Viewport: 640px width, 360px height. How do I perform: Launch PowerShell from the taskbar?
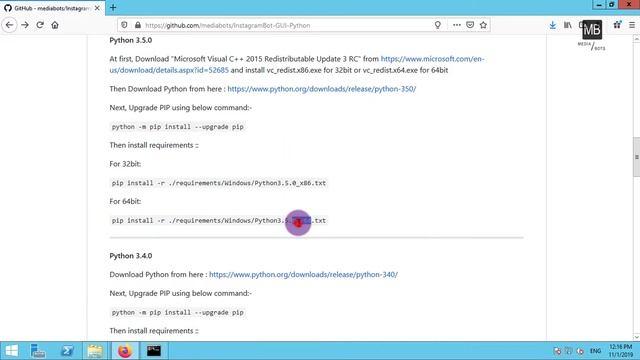point(67,351)
